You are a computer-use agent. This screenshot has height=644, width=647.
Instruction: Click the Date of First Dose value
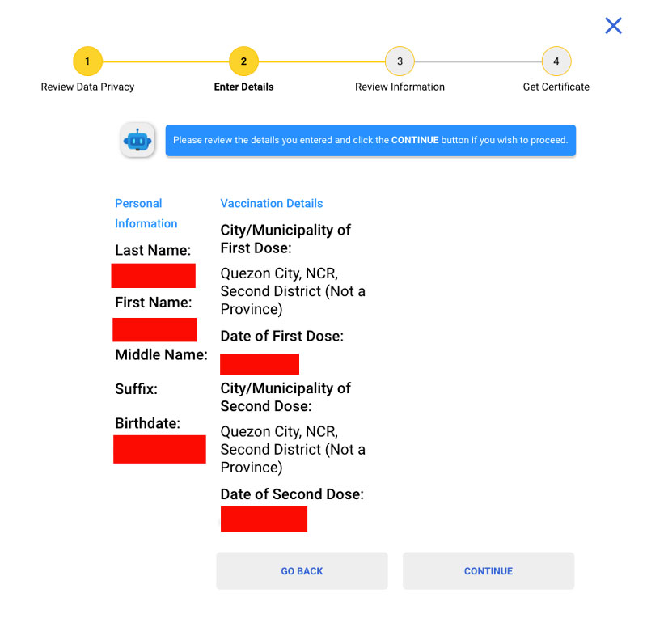(x=260, y=363)
